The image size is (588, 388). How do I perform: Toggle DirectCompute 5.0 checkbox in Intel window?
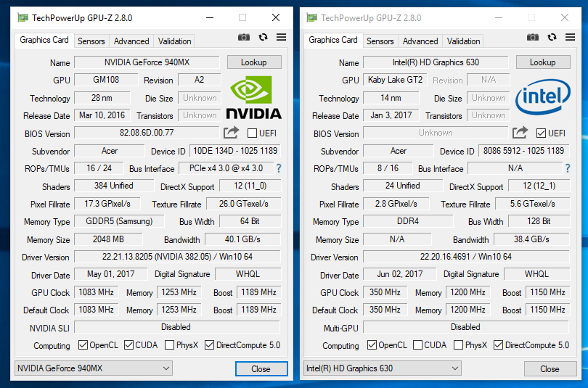(x=498, y=345)
